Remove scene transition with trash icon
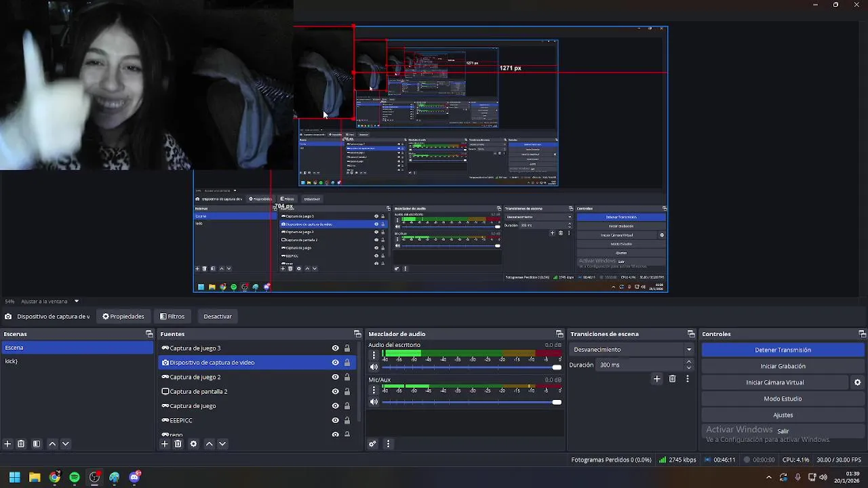The height and width of the screenshot is (488, 868). point(672,379)
